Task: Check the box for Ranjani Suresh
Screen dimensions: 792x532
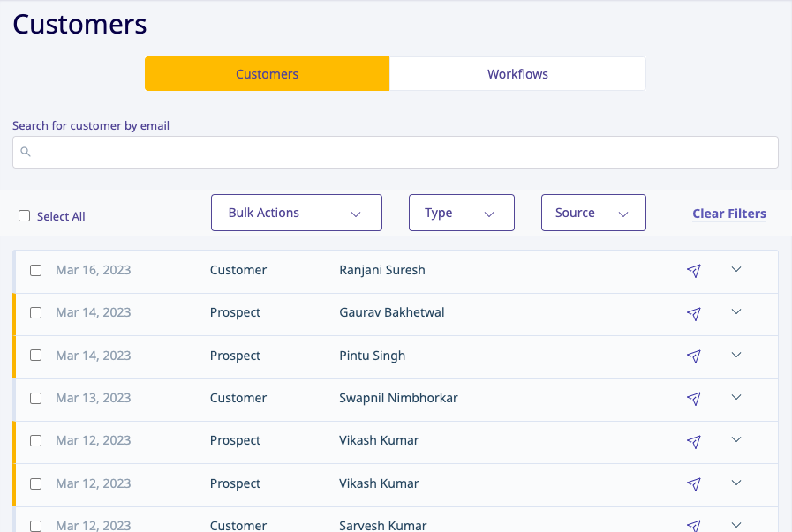Action: coord(36,271)
